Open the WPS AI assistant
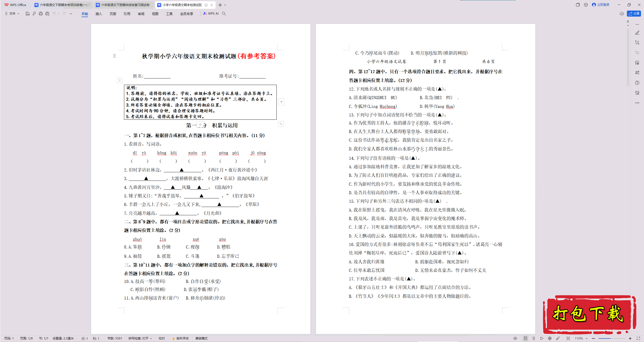This screenshot has width=644, height=342. click(211, 14)
